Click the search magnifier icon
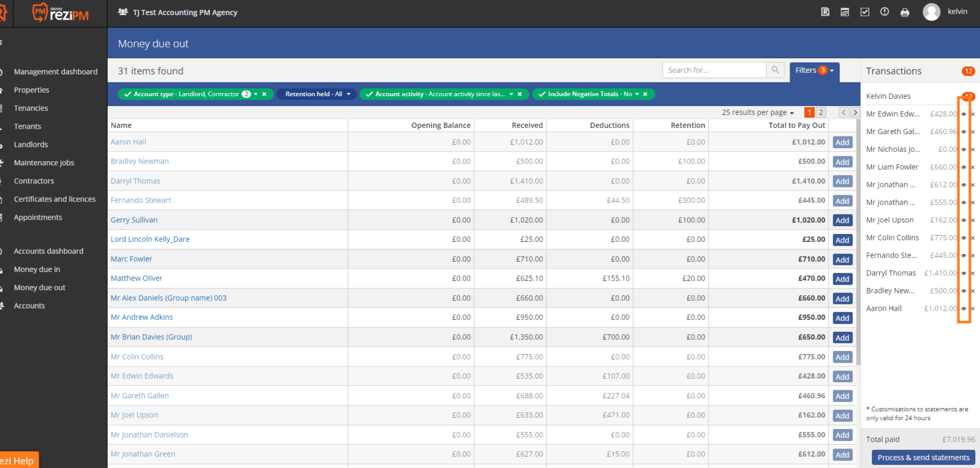This screenshot has height=468, width=980. point(775,70)
